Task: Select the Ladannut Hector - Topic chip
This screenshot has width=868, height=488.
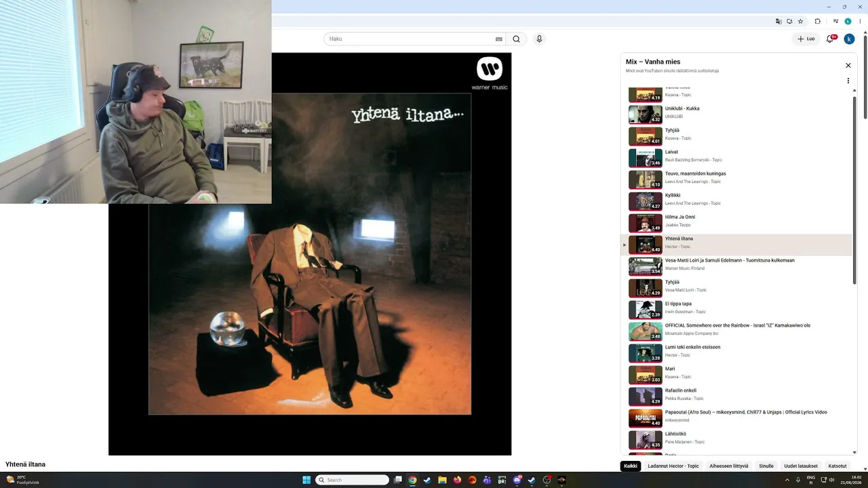Action: pyautogui.click(x=673, y=466)
